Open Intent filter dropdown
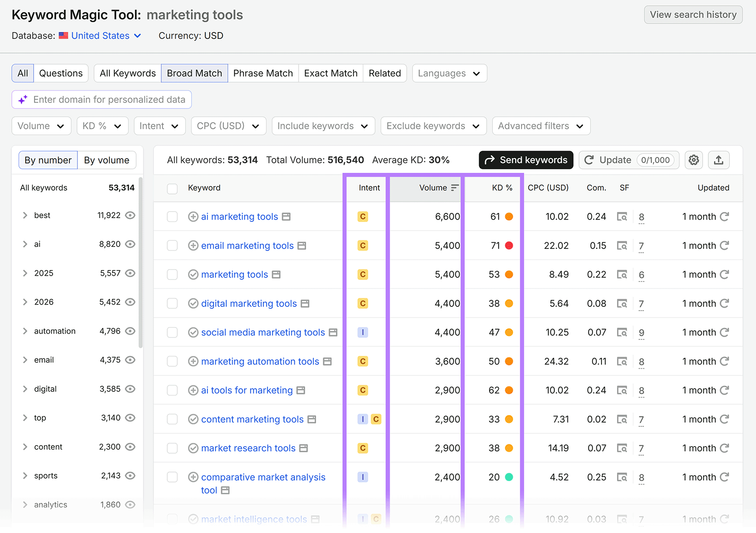 coord(160,126)
